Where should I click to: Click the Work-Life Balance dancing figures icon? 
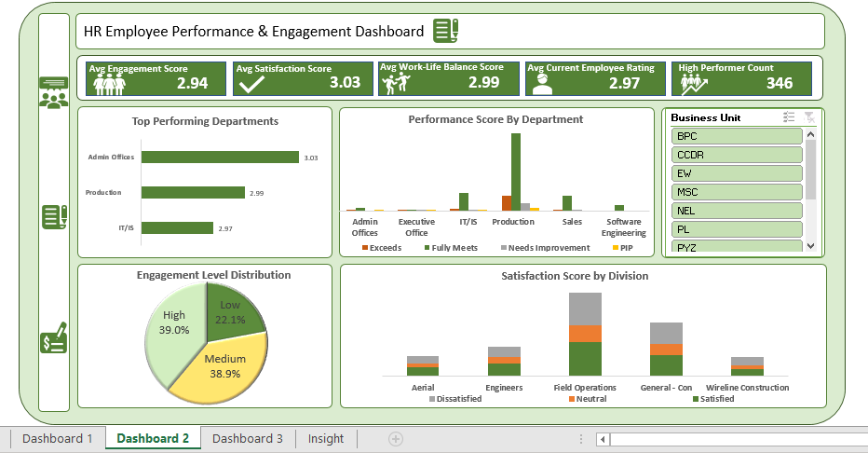click(396, 83)
